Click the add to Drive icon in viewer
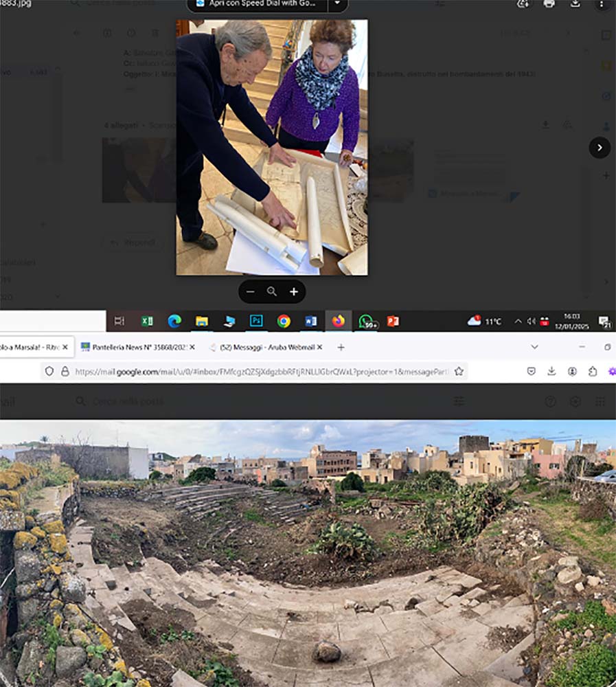 click(x=523, y=4)
